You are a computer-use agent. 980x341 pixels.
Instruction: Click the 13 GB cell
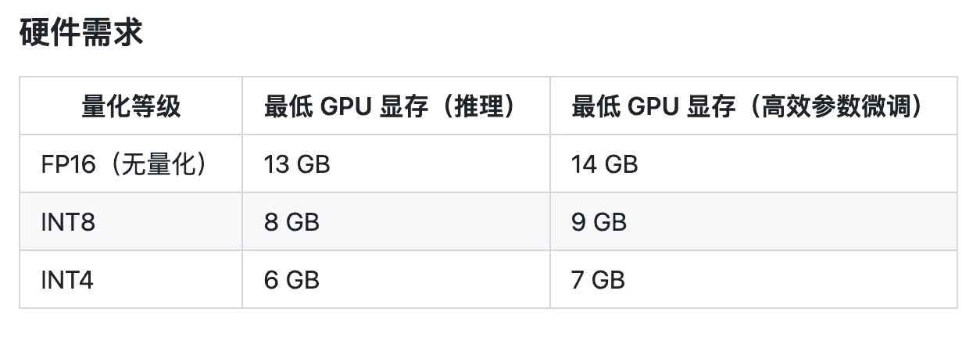pyautogui.click(x=297, y=164)
